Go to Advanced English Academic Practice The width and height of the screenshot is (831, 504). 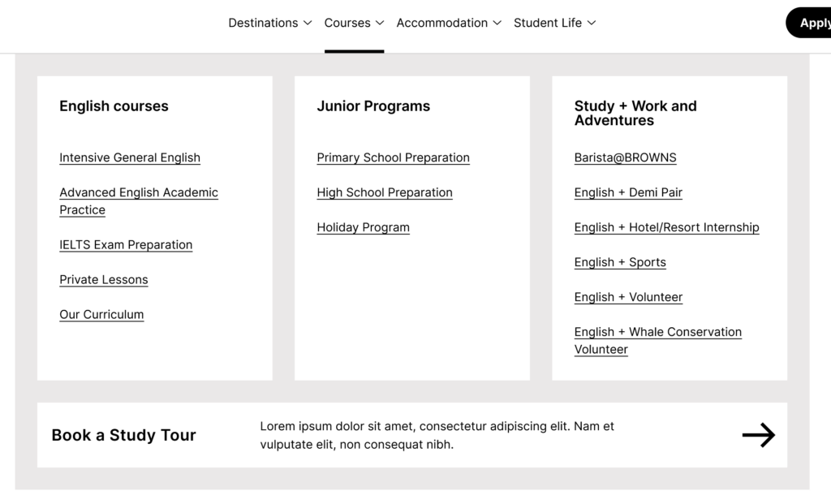pyautogui.click(x=139, y=193)
